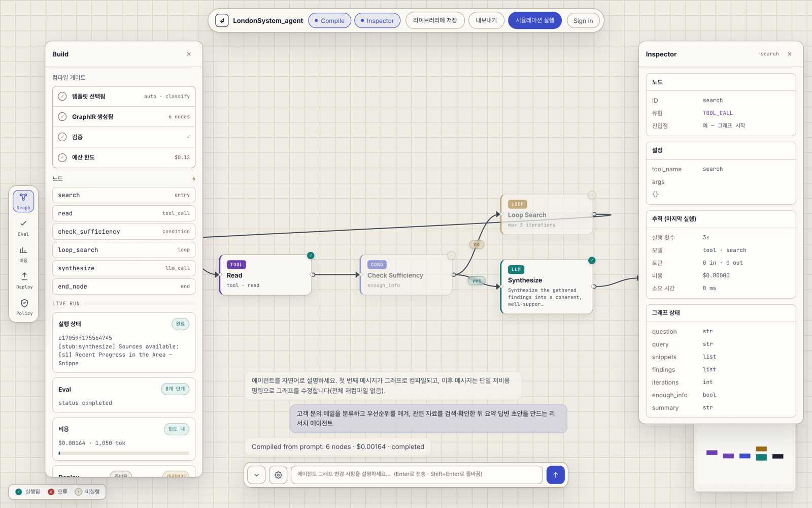The image size is (812, 508).
Task: Click the minimap thumbnail
Action: coord(745,457)
